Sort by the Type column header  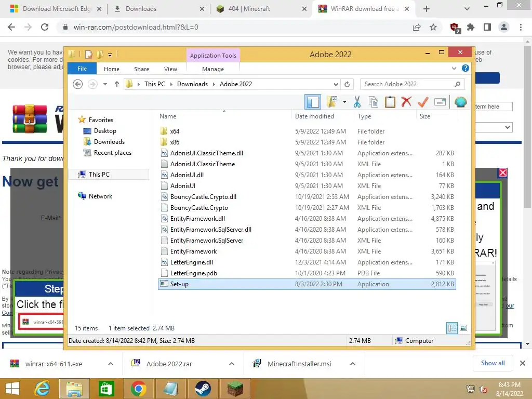point(385,116)
